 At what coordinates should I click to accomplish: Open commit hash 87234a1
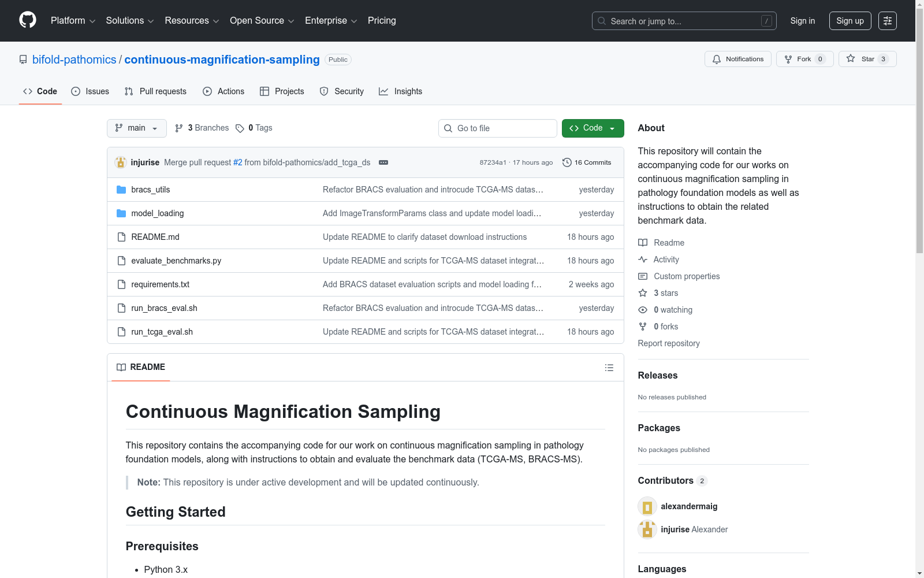493,162
